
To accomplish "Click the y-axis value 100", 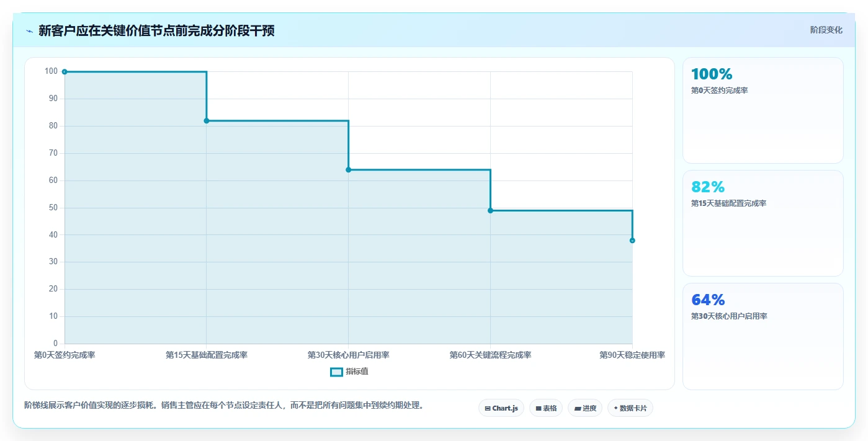I will point(51,71).
